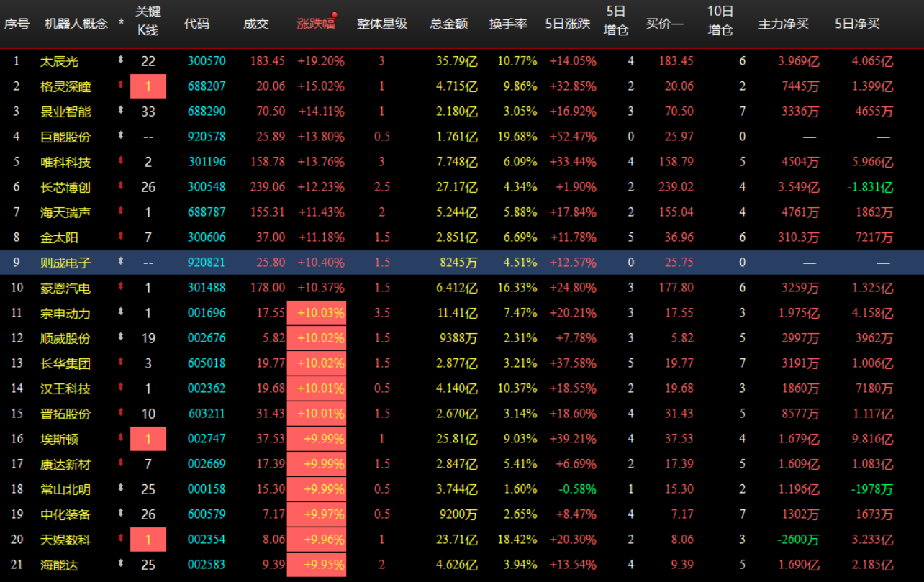Click the red marker icon beside 长芯博创
924x582 pixels.
(121, 187)
